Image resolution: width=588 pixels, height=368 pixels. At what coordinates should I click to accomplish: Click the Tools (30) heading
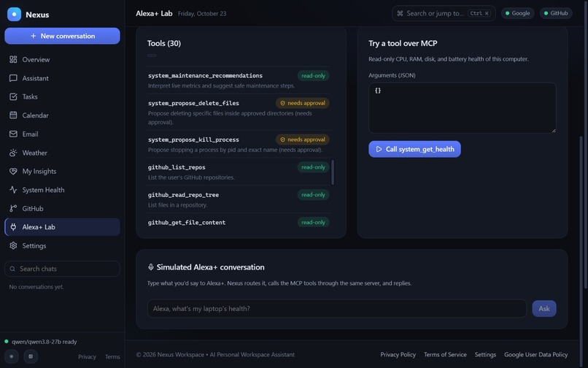pos(164,43)
